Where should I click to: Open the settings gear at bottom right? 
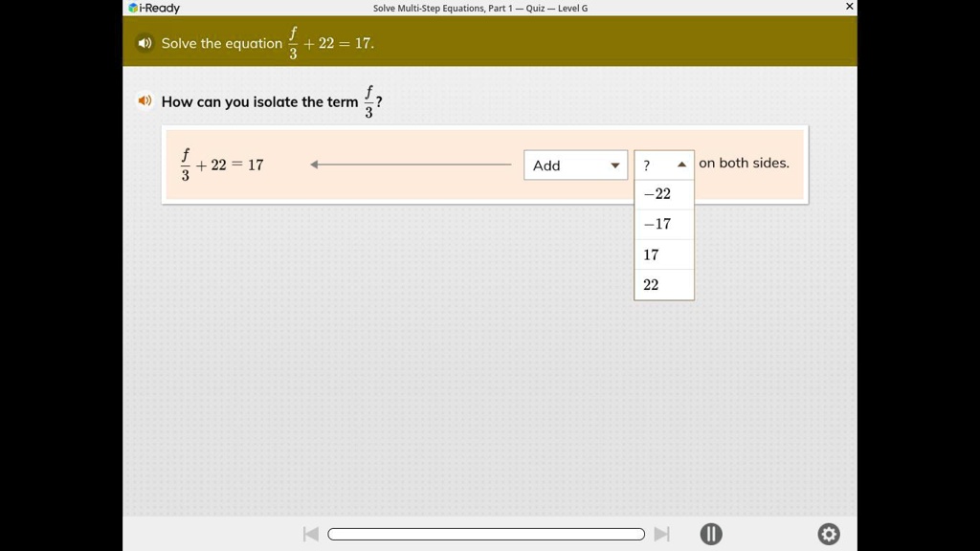click(x=829, y=534)
